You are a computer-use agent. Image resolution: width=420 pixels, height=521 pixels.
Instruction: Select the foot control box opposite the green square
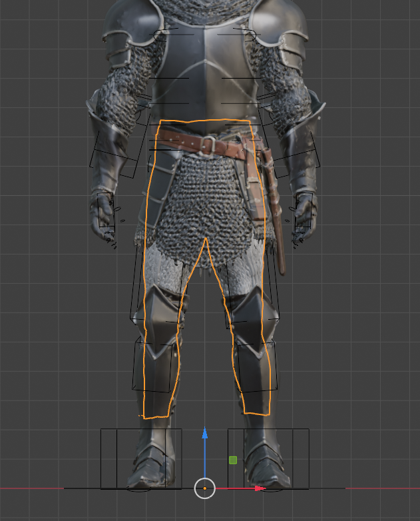(x=141, y=458)
